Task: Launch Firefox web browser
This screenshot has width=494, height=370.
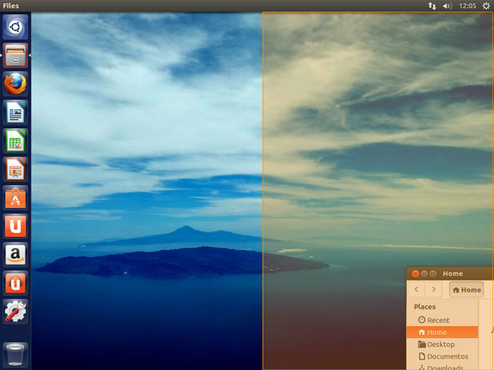Action: click(x=15, y=84)
